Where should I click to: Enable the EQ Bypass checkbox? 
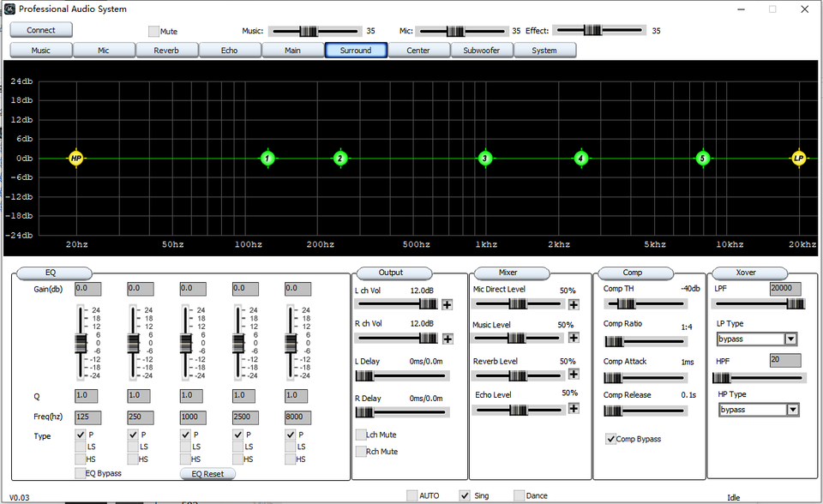[x=80, y=473]
